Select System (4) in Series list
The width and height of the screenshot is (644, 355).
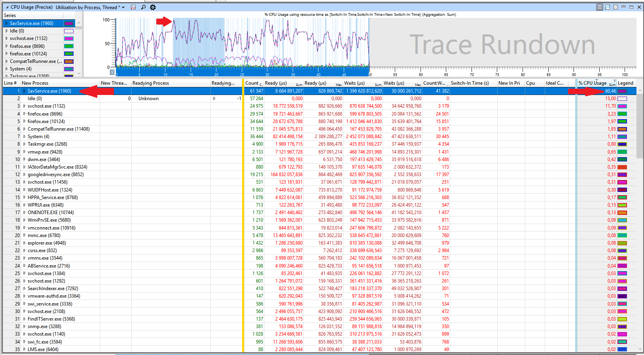click(33, 69)
